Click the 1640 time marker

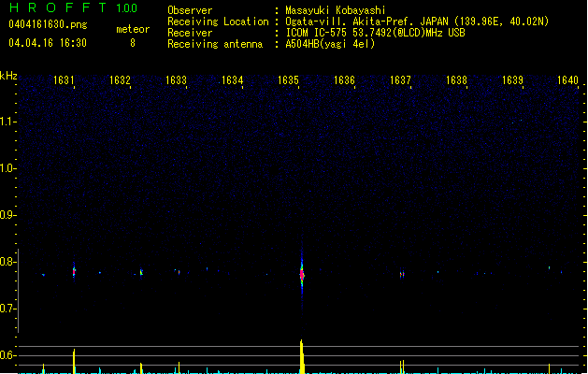pos(568,80)
